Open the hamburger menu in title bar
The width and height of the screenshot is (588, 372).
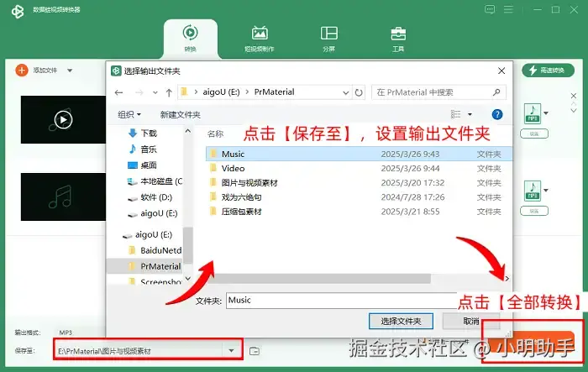pyautogui.click(x=508, y=9)
